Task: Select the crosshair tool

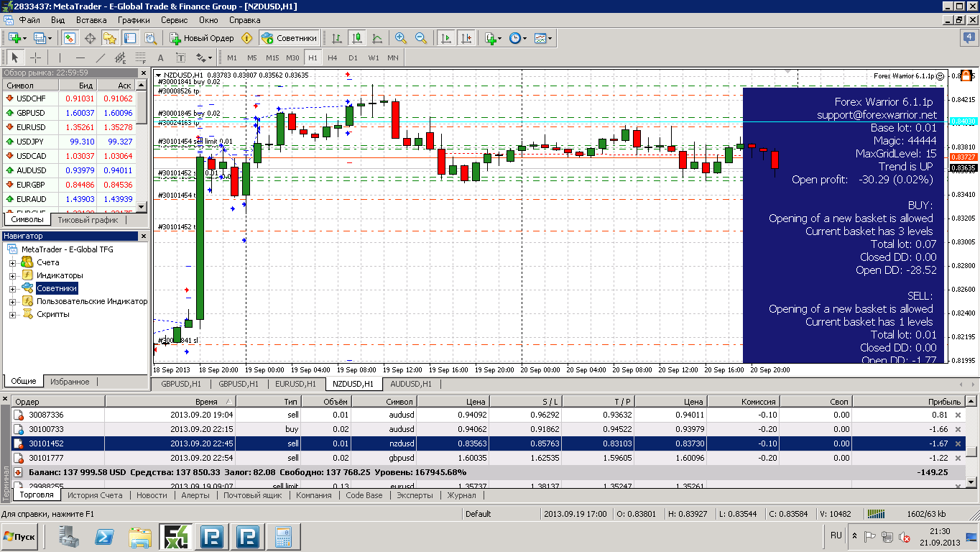Action: (34, 57)
